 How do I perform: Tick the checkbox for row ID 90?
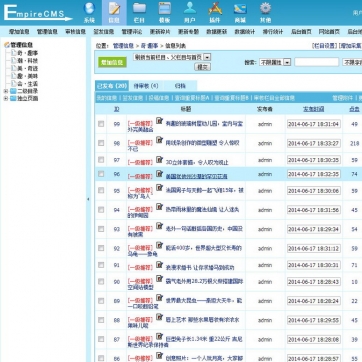click(101, 282)
